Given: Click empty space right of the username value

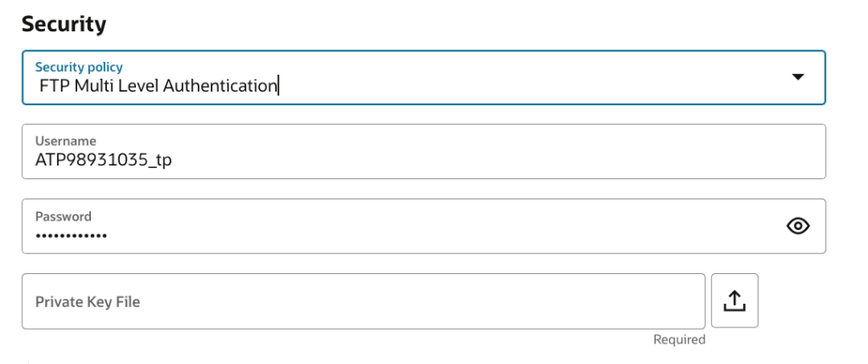Looking at the screenshot, I should (x=510, y=161).
